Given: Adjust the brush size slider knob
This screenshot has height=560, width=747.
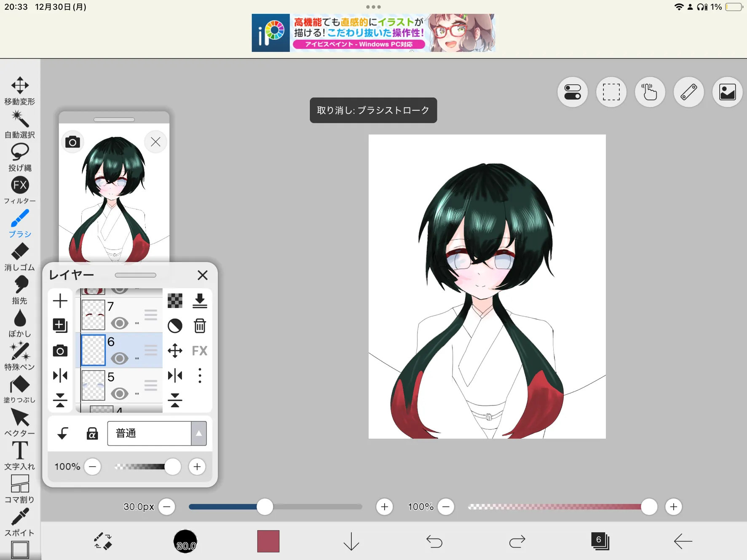Looking at the screenshot, I should tap(265, 506).
